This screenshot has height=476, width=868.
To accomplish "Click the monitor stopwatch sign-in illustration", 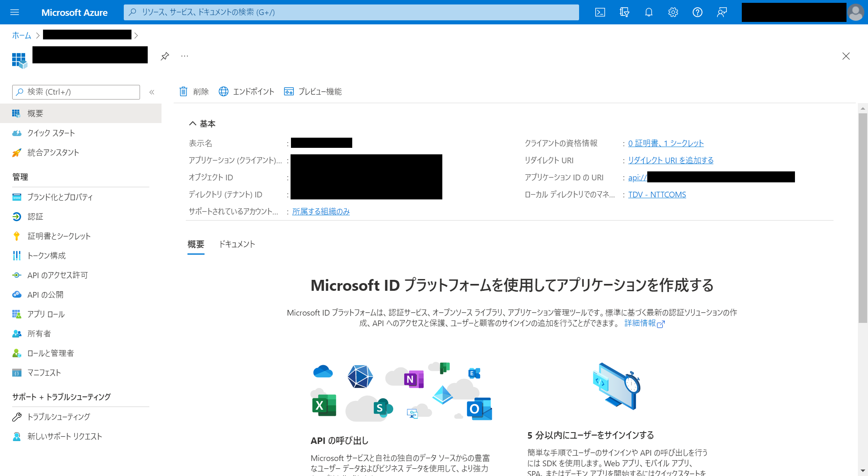I will tap(616, 386).
